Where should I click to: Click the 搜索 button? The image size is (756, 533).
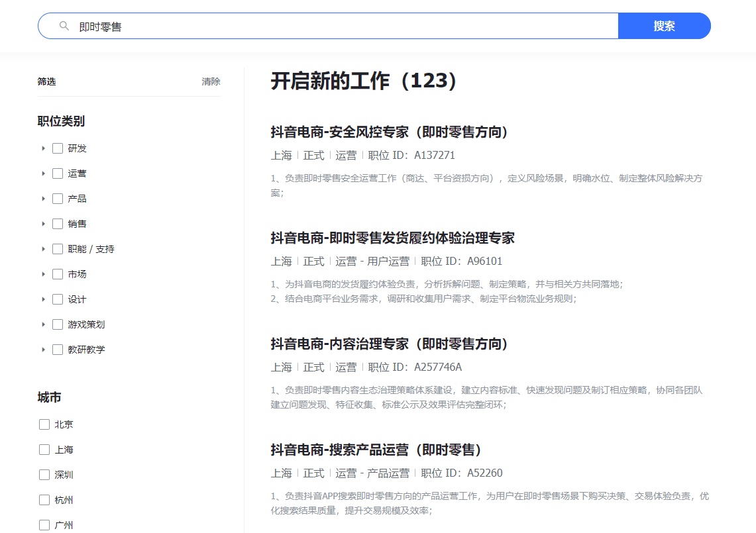click(664, 26)
